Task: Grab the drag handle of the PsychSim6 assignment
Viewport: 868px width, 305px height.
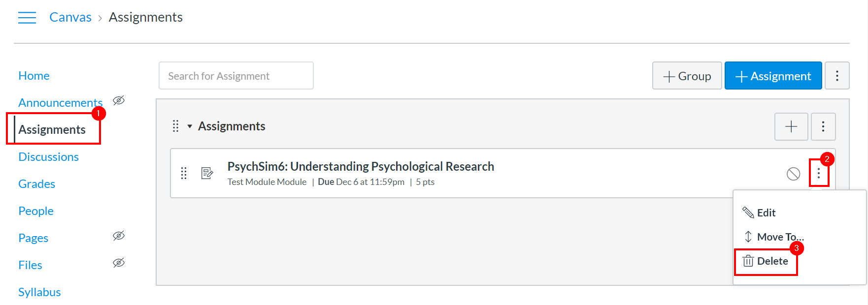Action: coord(184,174)
